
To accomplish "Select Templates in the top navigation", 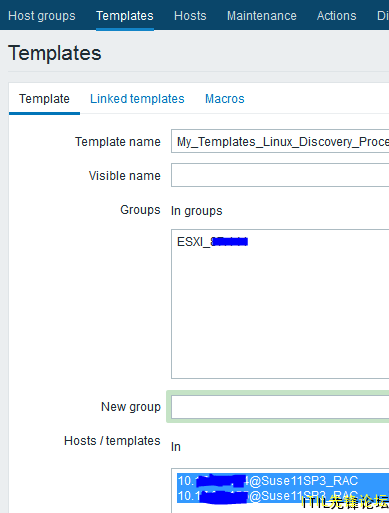I will pos(125,16).
